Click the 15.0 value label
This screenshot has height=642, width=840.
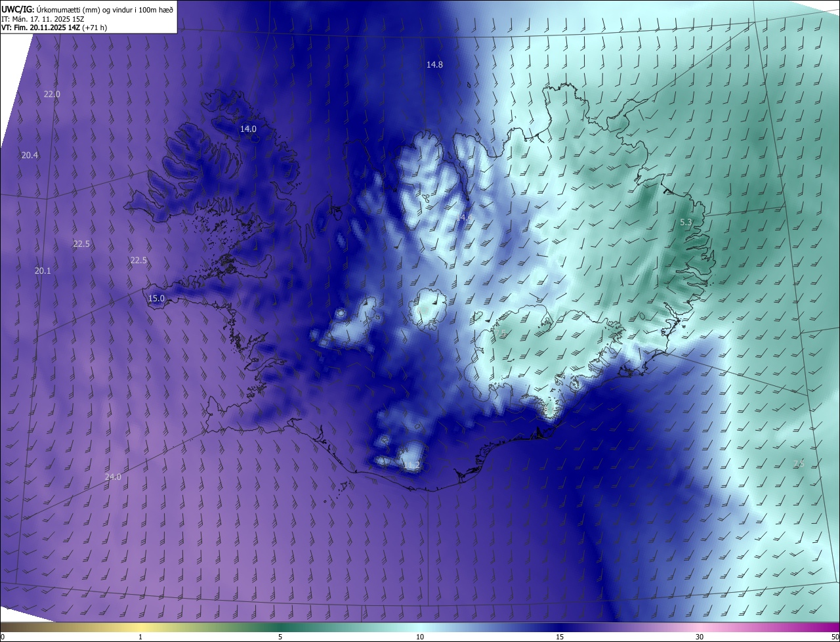[156, 298]
